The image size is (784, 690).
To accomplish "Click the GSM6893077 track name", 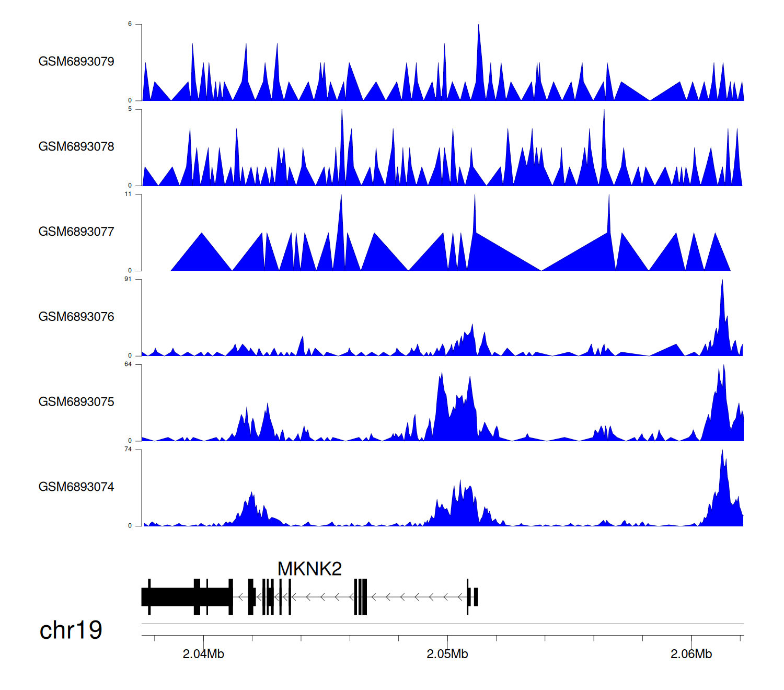I will click(76, 232).
